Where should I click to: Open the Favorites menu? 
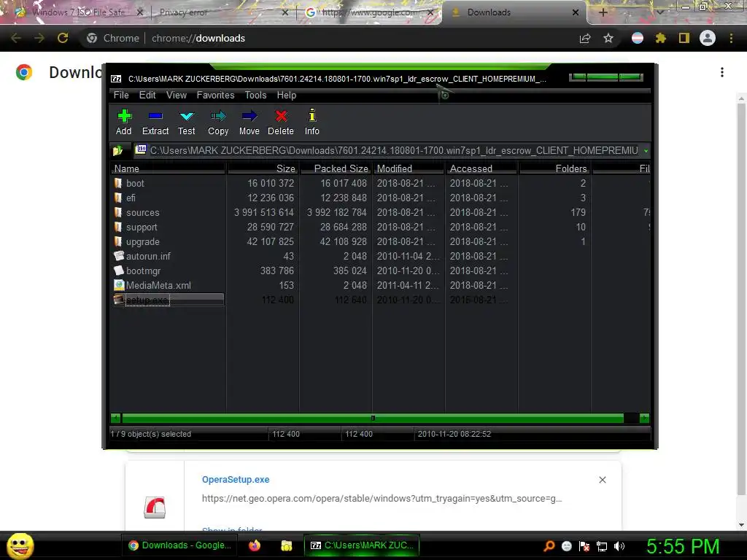[215, 95]
